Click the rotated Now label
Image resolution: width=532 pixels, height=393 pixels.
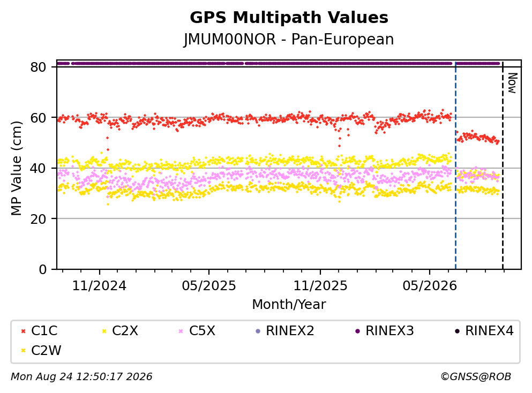(x=512, y=83)
